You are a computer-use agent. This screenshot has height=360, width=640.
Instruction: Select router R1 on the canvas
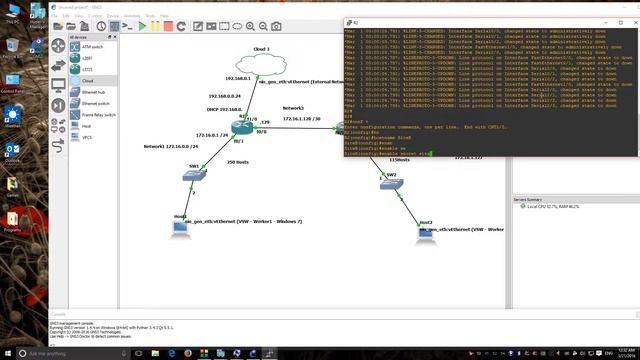[x=242, y=127]
